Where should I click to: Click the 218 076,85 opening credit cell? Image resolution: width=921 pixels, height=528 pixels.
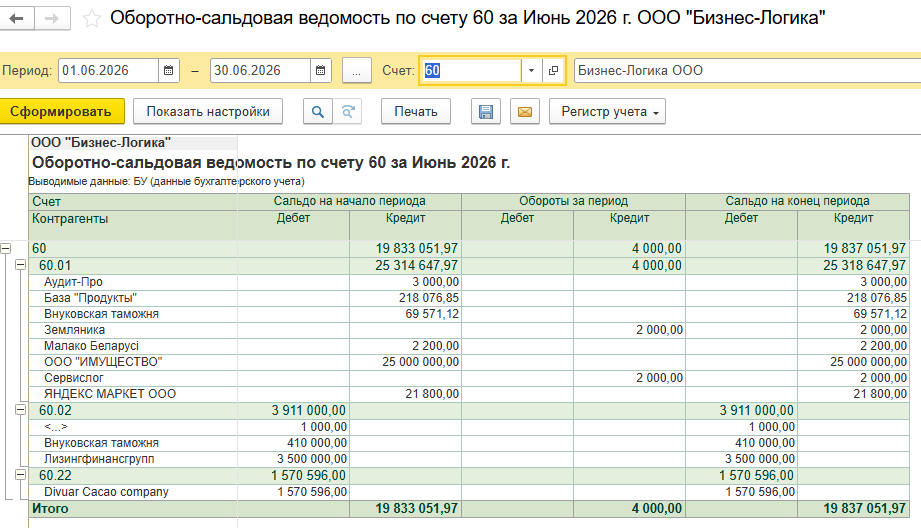(x=429, y=298)
